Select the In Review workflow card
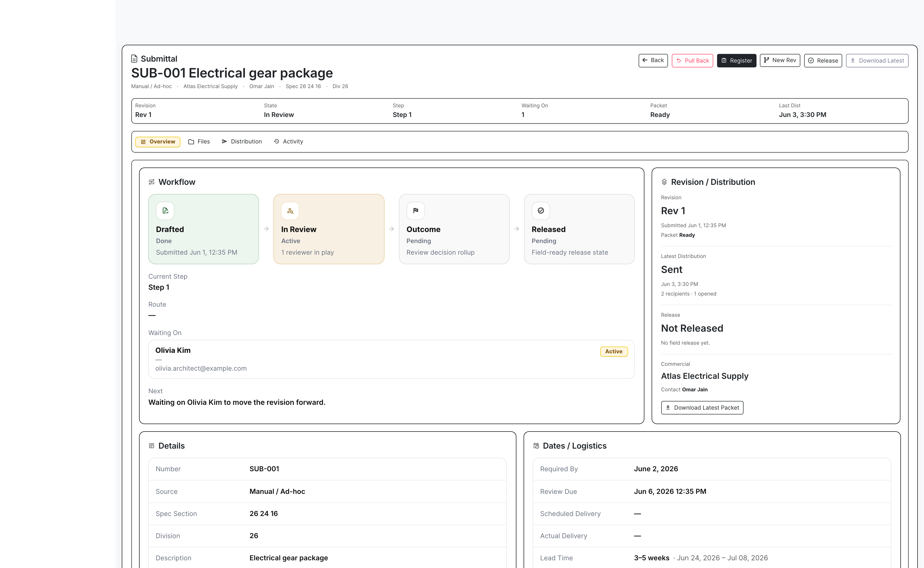Screen dimensions: 924x568 (329, 229)
